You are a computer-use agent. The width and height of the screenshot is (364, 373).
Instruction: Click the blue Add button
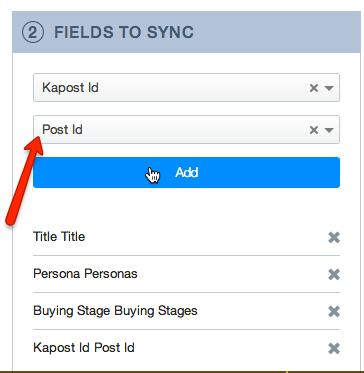coord(186,173)
